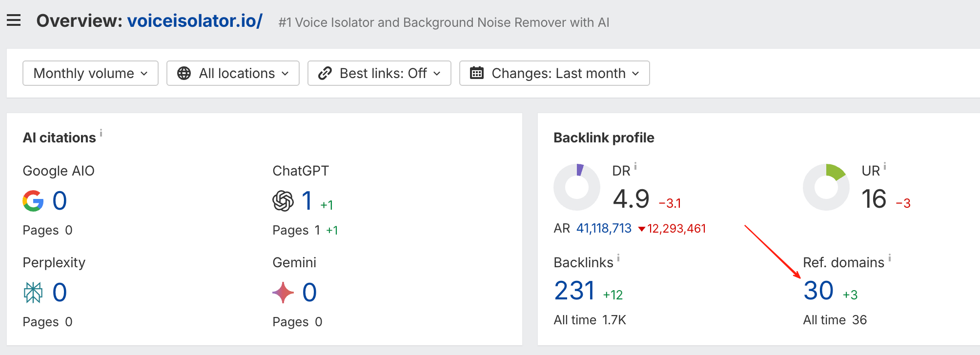This screenshot has height=355, width=980.
Task: Open the All locations dropdown
Action: pos(233,73)
